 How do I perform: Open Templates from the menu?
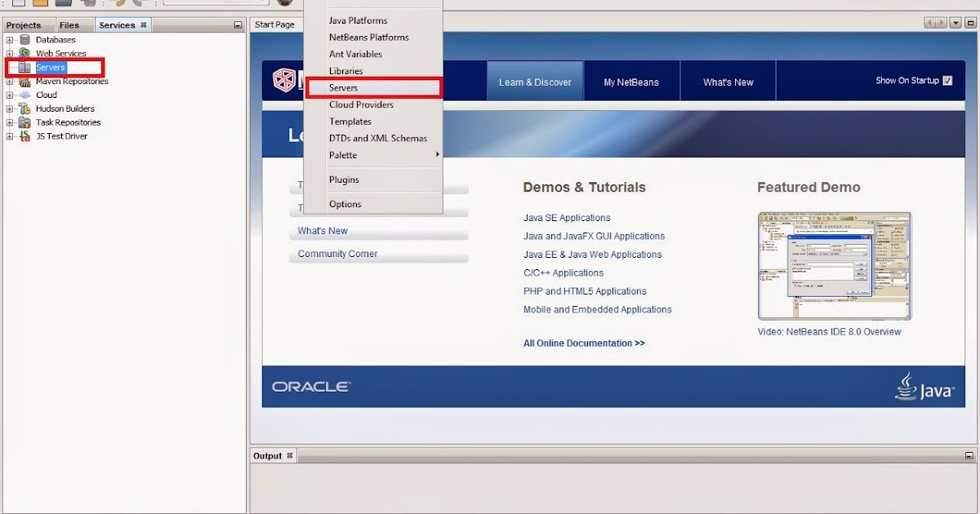click(373, 122)
